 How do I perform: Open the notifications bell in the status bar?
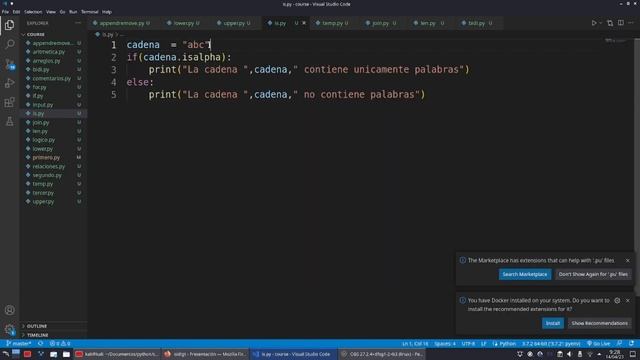click(x=631, y=344)
